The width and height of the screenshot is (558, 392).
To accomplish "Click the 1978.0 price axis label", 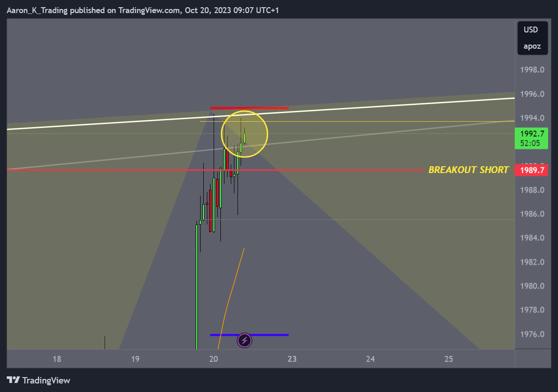I will (x=532, y=310).
